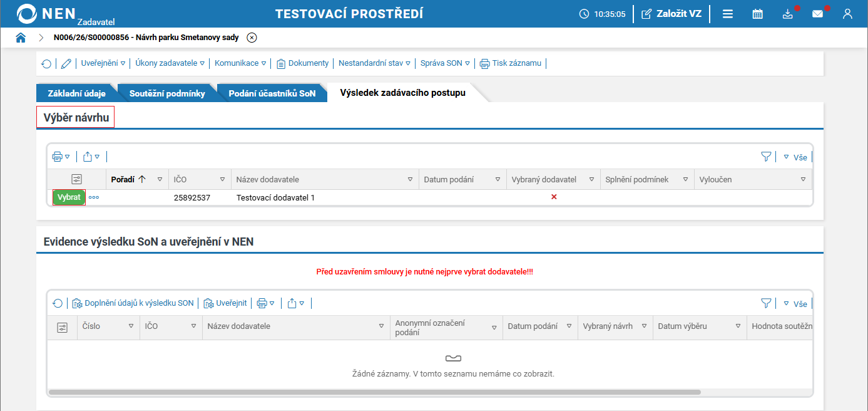Refresh the record via top toolbar icon
Screen dimensions: 868x411
pyautogui.click(x=46, y=63)
